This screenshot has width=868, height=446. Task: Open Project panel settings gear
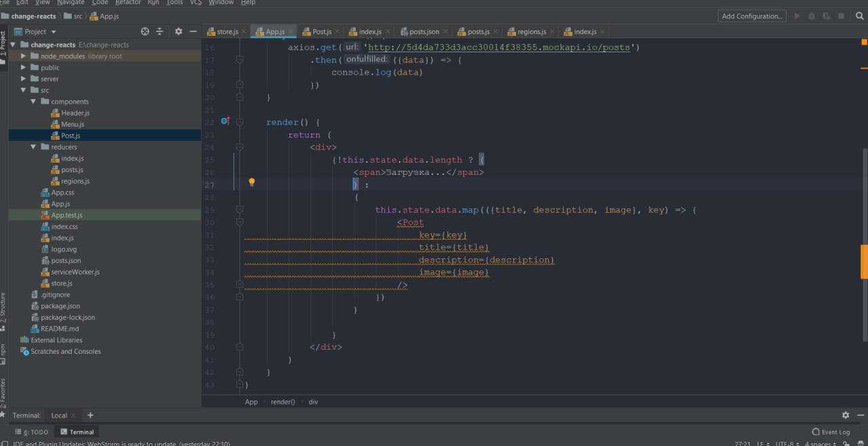[x=178, y=31]
